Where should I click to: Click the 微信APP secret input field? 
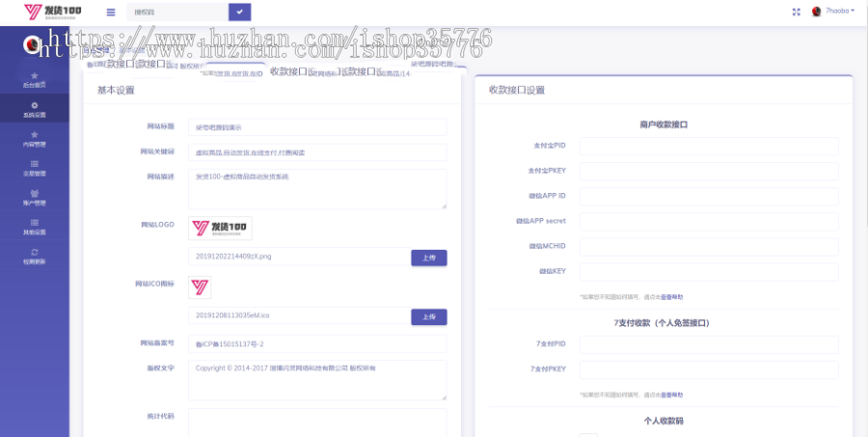click(x=709, y=221)
